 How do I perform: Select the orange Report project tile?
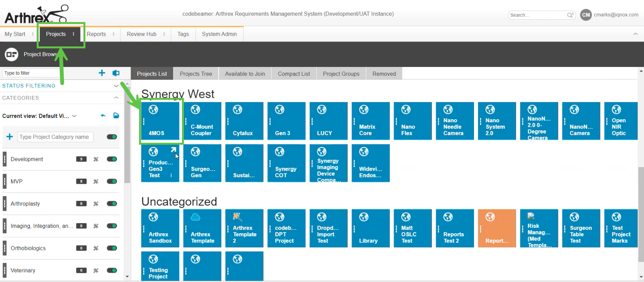click(496, 228)
